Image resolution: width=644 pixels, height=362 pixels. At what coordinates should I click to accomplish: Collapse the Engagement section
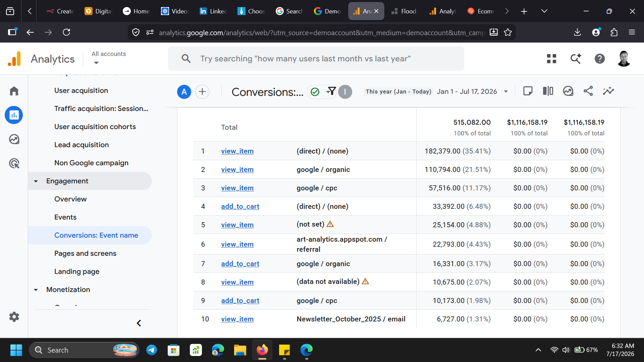click(36, 181)
